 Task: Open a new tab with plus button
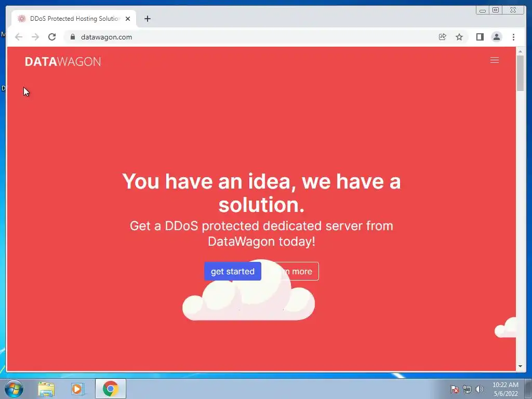(x=147, y=19)
